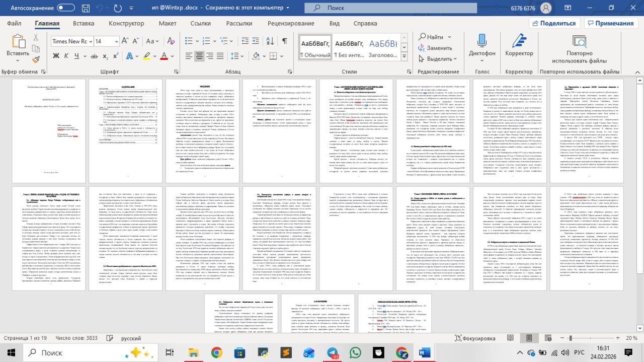
Task: Align text left
Action: pos(189,56)
